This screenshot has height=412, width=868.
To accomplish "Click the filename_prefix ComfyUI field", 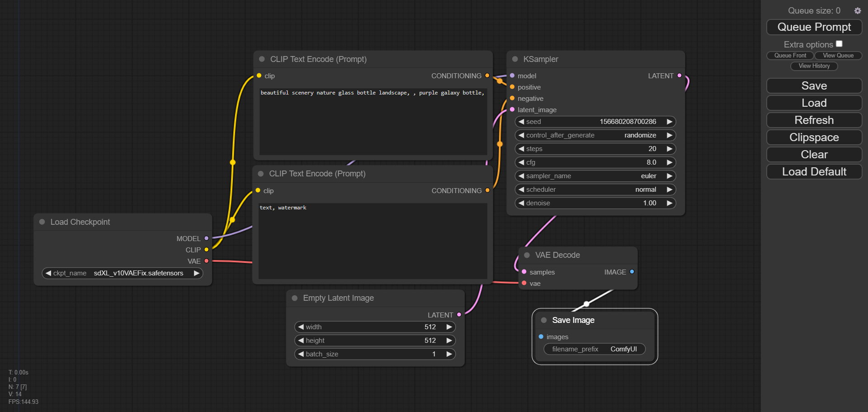I will click(x=594, y=349).
